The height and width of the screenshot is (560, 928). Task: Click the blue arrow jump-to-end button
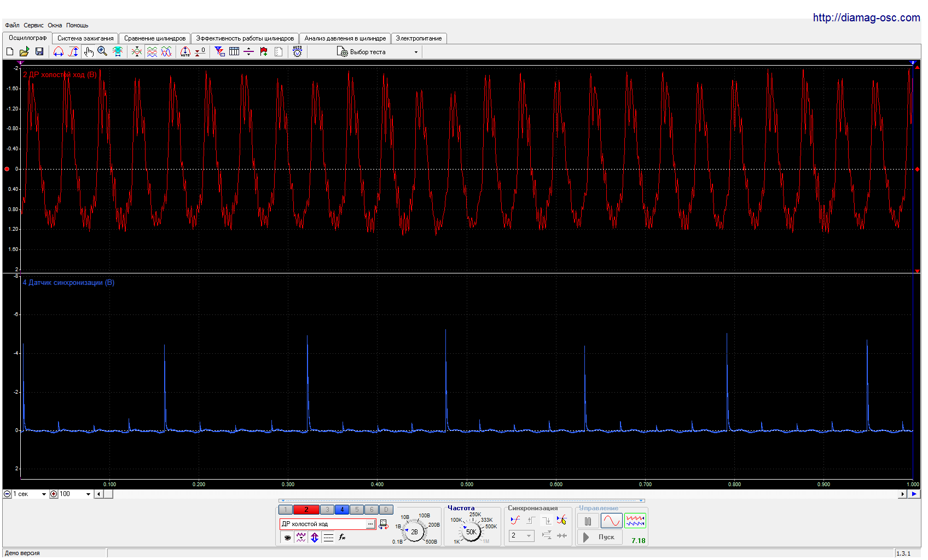(x=914, y=494)
